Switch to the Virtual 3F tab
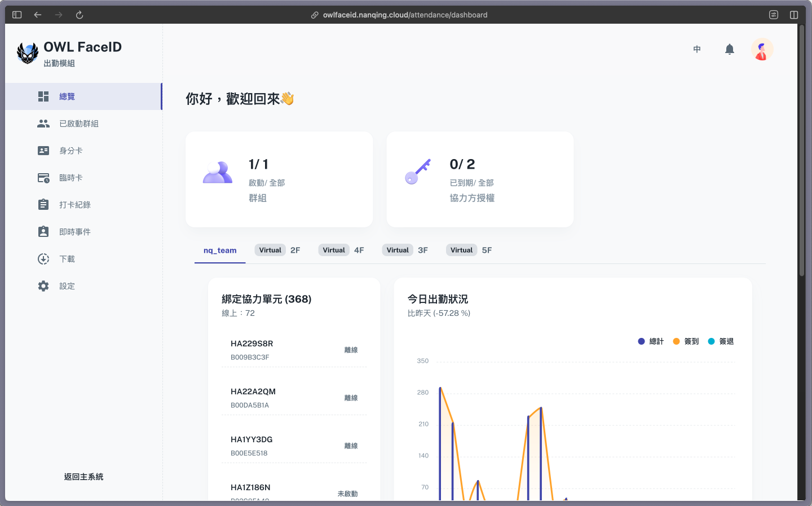 tap(407, 250)
